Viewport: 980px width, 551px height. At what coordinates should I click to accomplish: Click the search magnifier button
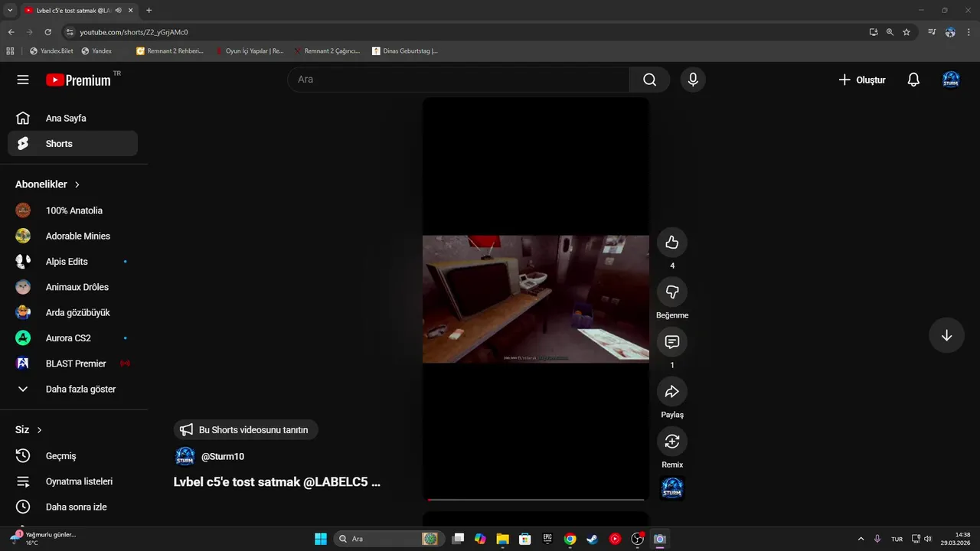(x=649, y=80)
